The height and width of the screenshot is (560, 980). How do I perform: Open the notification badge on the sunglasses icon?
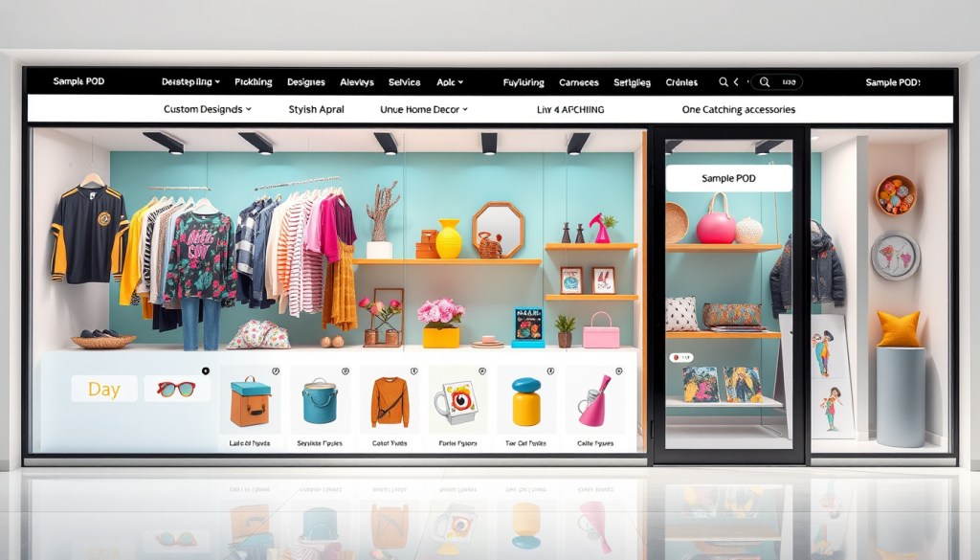click(206, 371)
